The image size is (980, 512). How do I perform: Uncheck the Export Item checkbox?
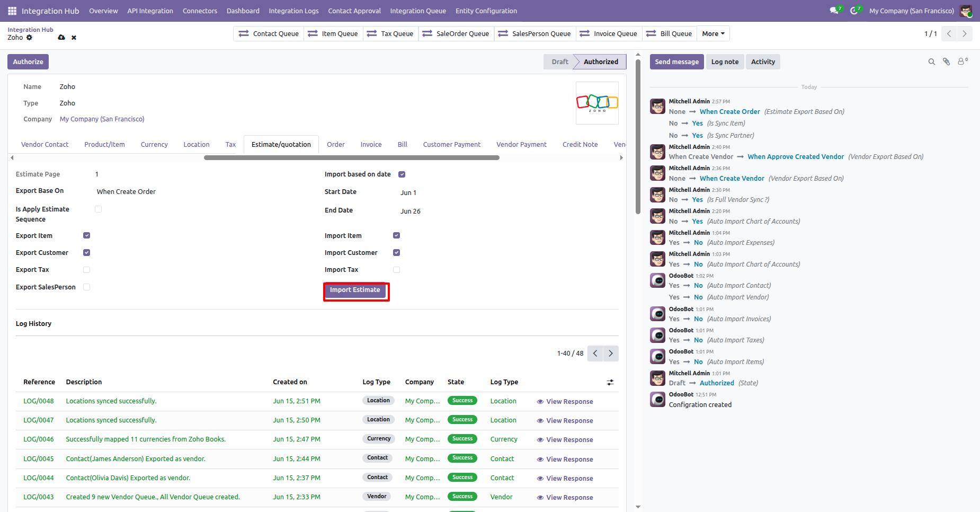(x=86, y=235)
